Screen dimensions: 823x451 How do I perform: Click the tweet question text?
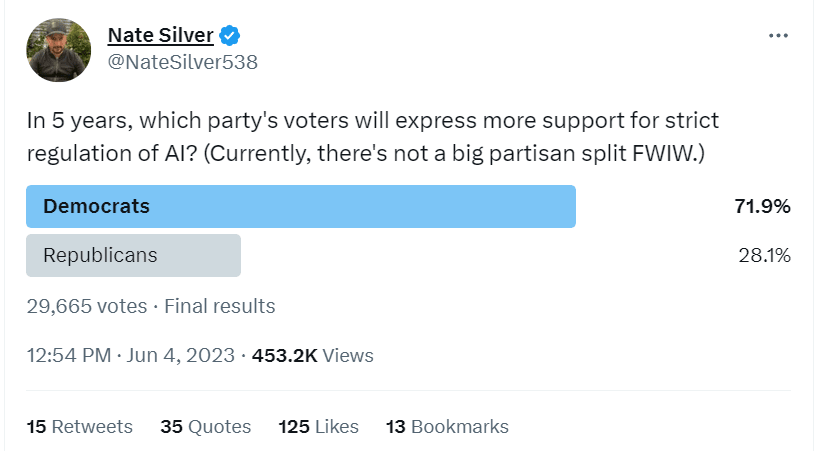point(372,138)
